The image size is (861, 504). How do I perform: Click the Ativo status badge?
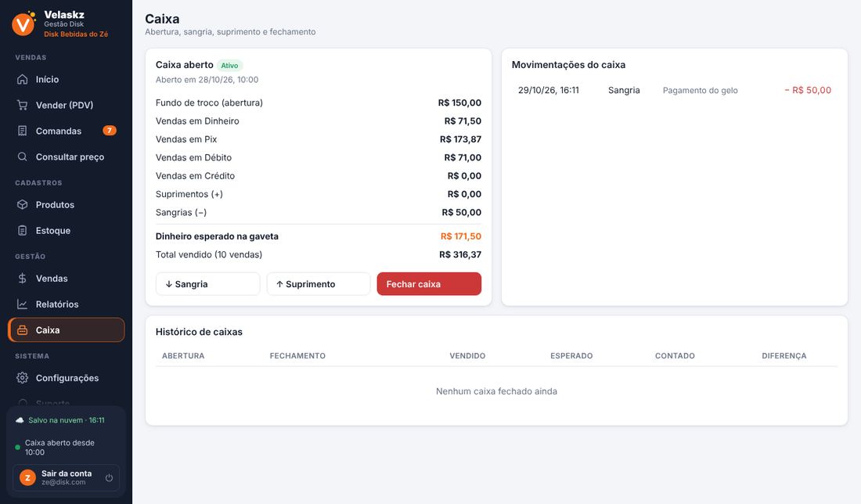[x=229, y=65]
